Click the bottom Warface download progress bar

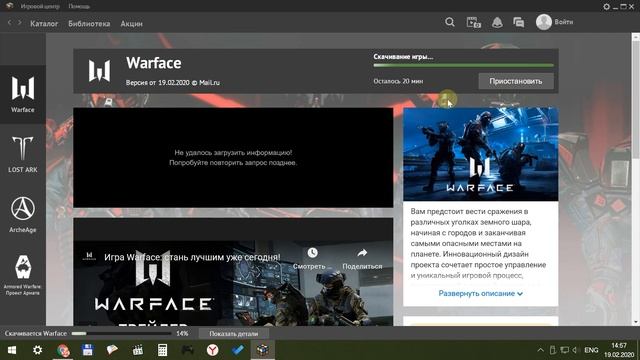coord(121,333)
